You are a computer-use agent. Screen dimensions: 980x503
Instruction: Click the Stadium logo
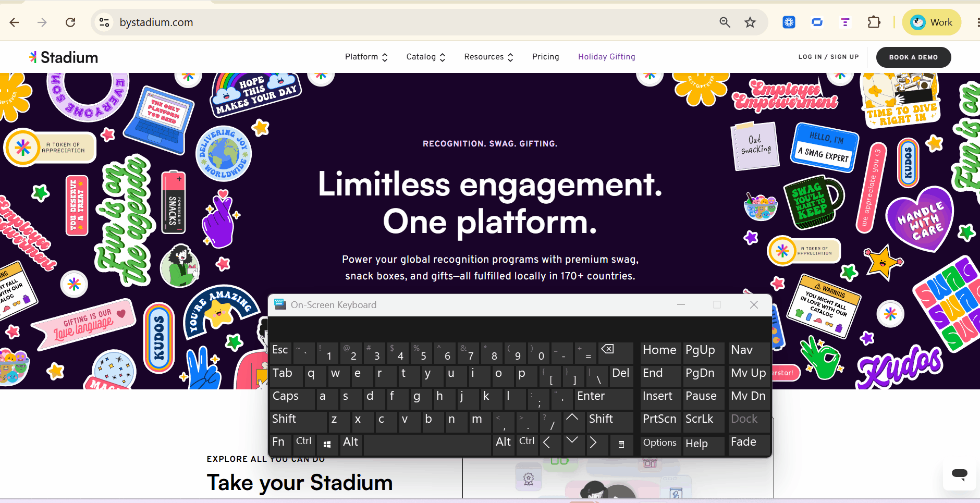(x=64, y=57)
